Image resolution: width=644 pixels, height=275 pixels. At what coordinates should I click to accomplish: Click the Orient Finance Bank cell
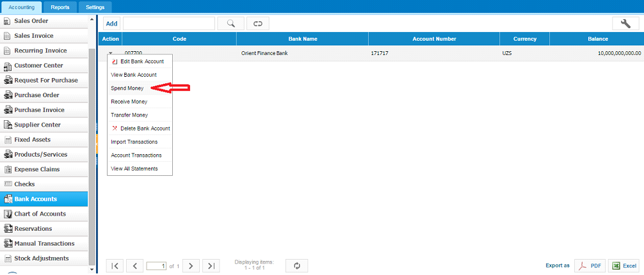[x=264, y=53]
